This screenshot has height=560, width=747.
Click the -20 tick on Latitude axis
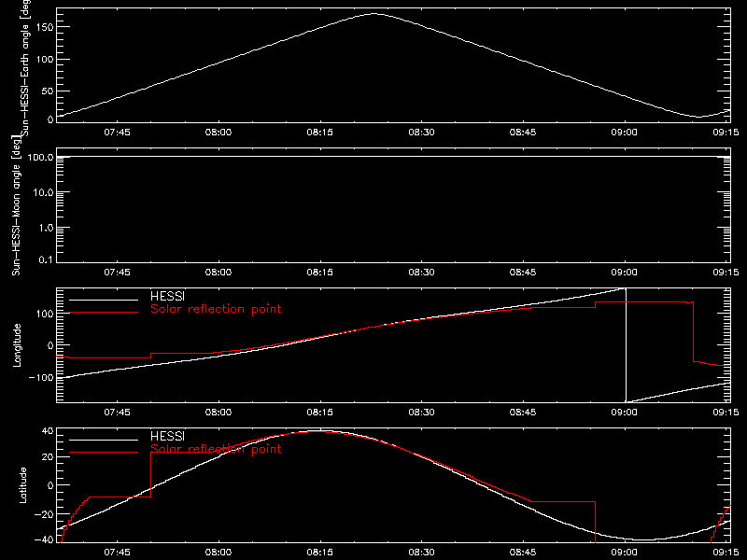point(44,514)
